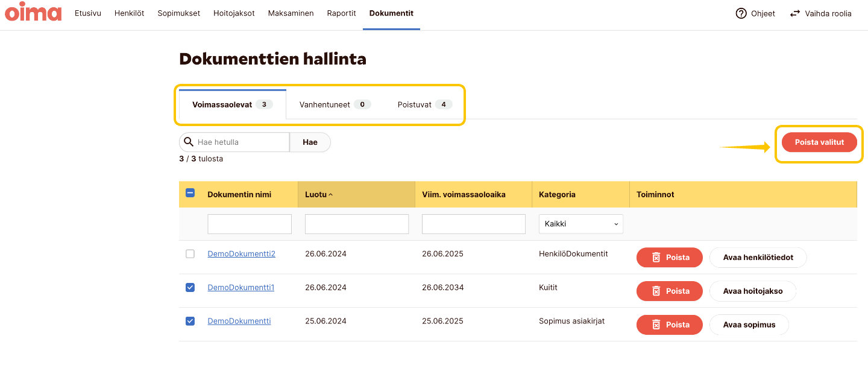The image size is (868, 368).
Task: Open the DemoDokumentti link
Action: [239, 321]
